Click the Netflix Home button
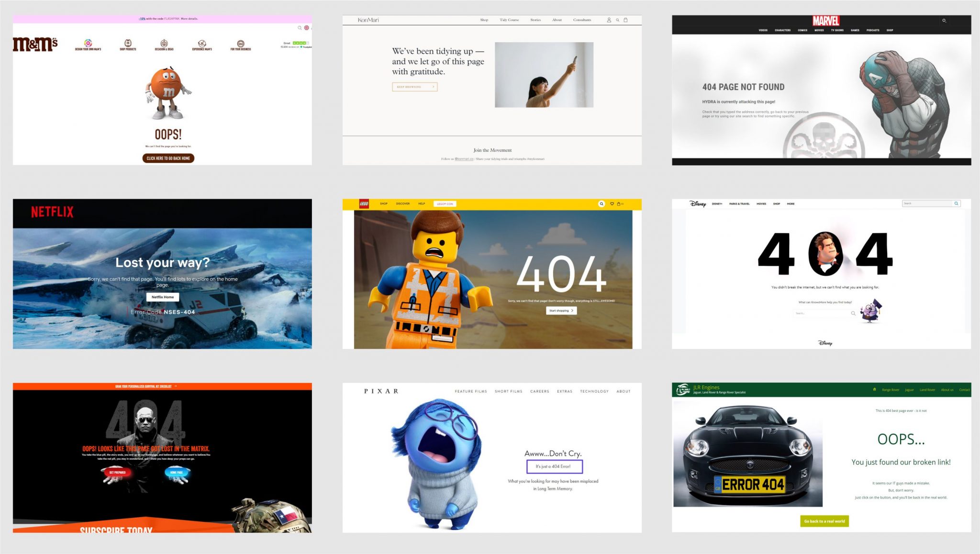Viewport: 980px width, 554px height. coord(163,297)
